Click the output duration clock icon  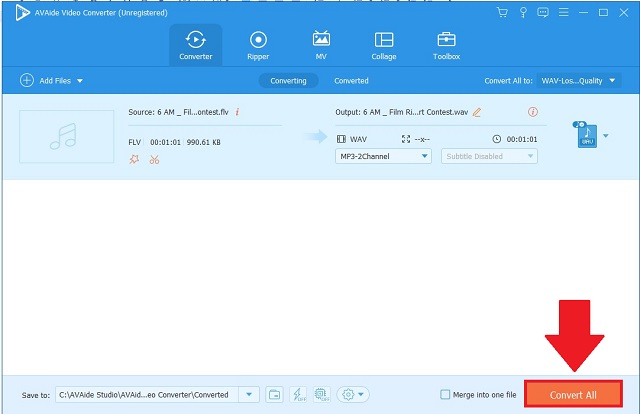click(x=496, y=139)
